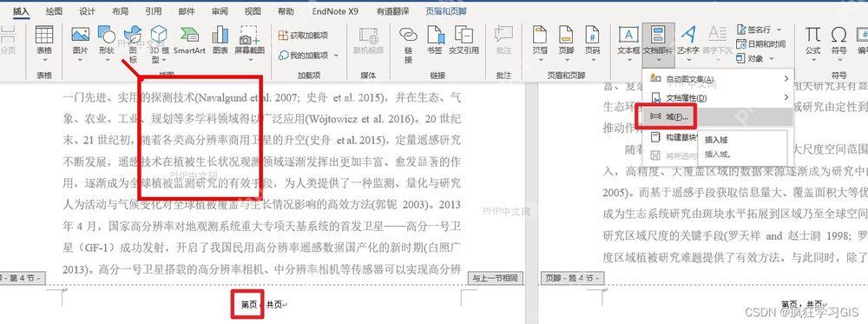Switch to the 引用 ribbon tab
Viewport: 868px width, 324px height.
click(154, 11)
